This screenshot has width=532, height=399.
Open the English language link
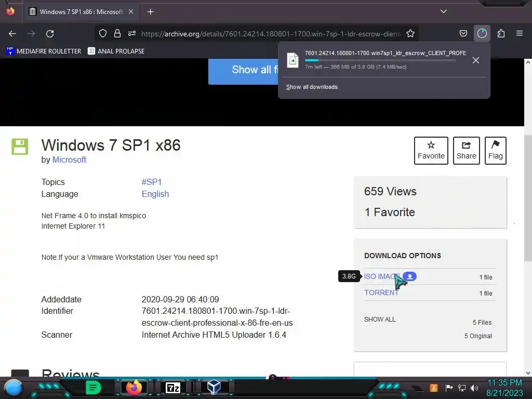click(155, 194)
